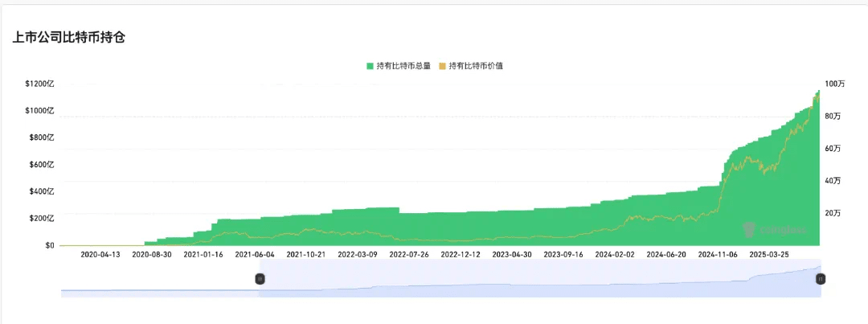
Task: Click the 2021-01-16 date label
Action: [203, 254]
